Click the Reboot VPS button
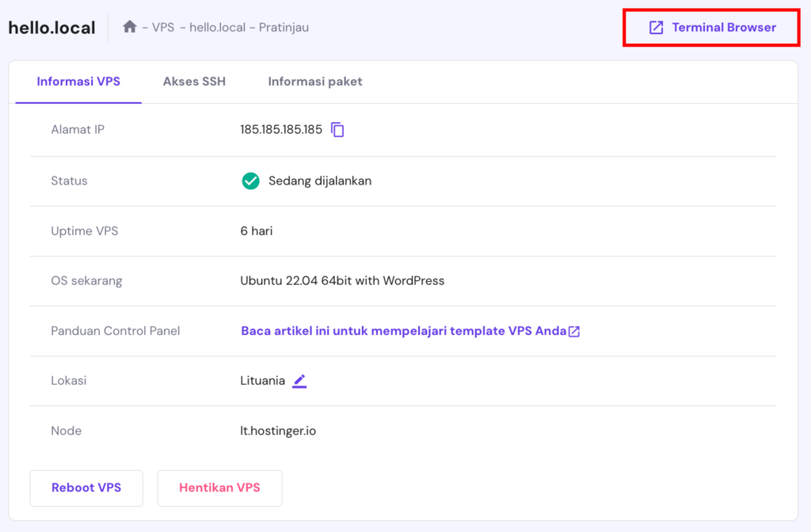 [86, 488]
